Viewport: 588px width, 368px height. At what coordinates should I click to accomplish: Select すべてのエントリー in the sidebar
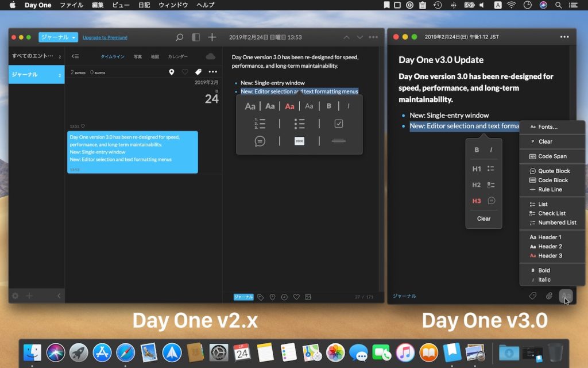click(36, 56)
